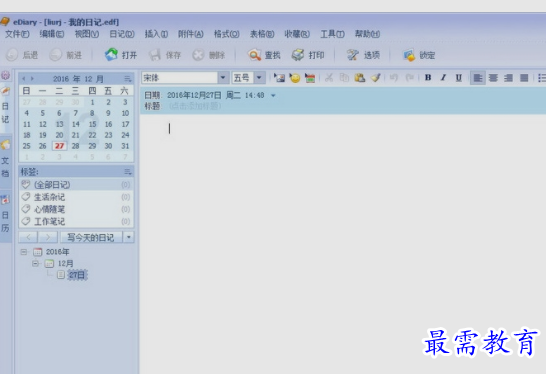This screenshot has width=546, height=374.
Task: Align text right
Action: [508, 78]
